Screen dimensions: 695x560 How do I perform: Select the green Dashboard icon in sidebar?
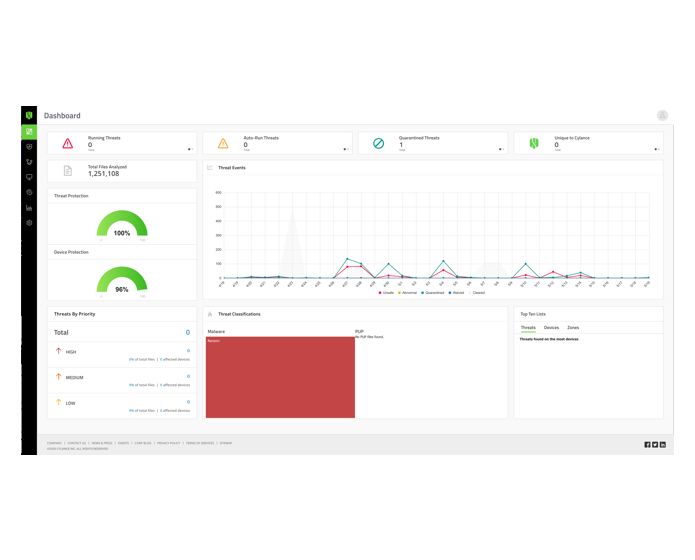[29, 131]
